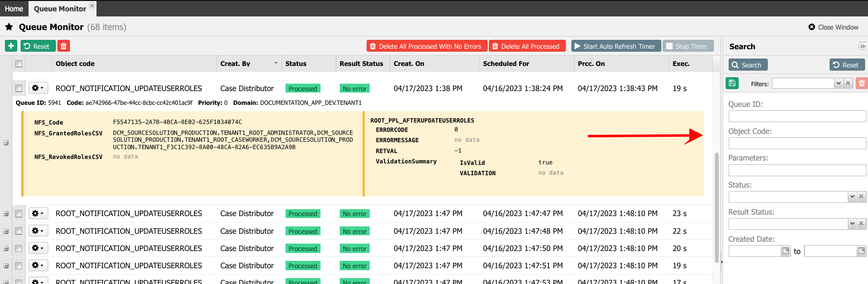Click the Processed badge in the 1:38:24 PM row
Screen dimensions: 868x284
(x=303, y=89)
